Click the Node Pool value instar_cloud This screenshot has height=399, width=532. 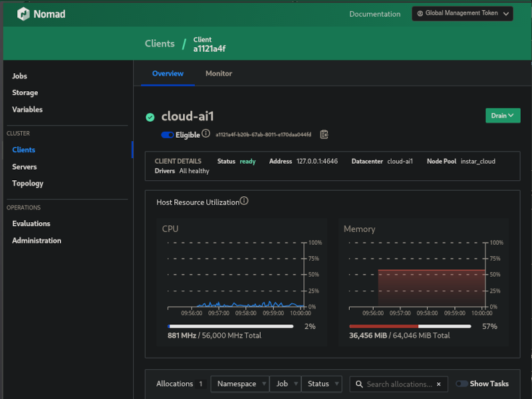(478, 161)
